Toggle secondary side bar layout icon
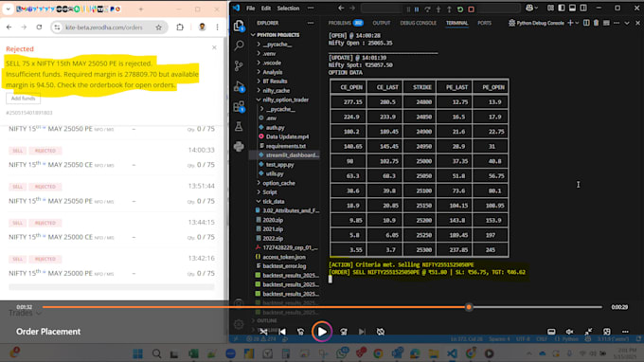 (x=583, y=9)
